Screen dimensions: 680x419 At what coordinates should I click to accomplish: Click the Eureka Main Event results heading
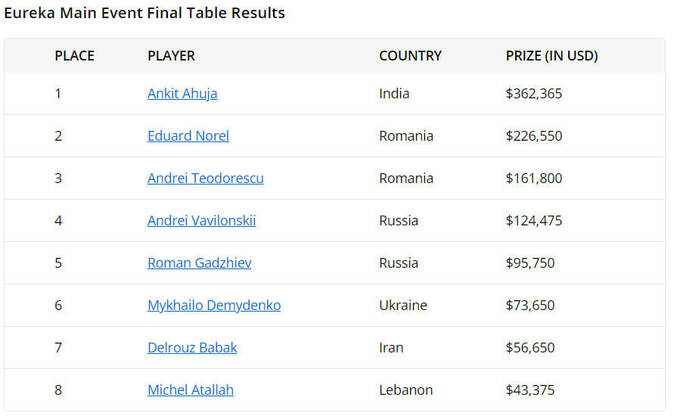[144, 13]
